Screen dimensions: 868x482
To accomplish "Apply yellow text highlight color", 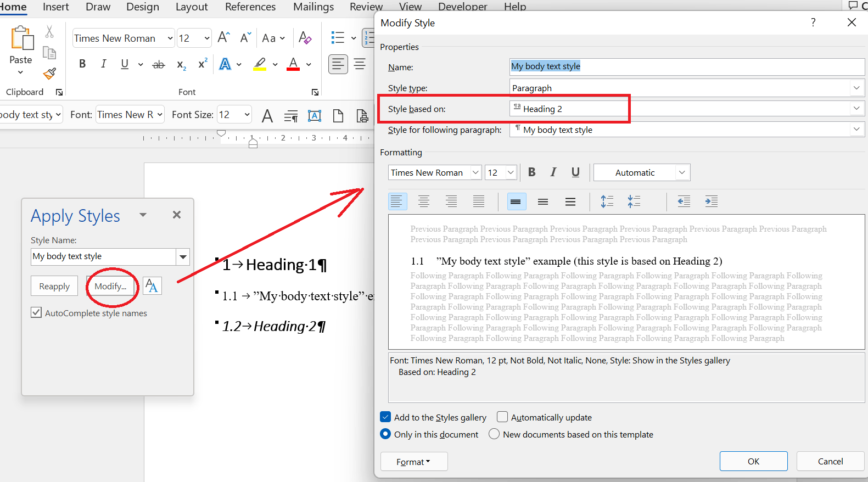I will click(x=260, y=64).
